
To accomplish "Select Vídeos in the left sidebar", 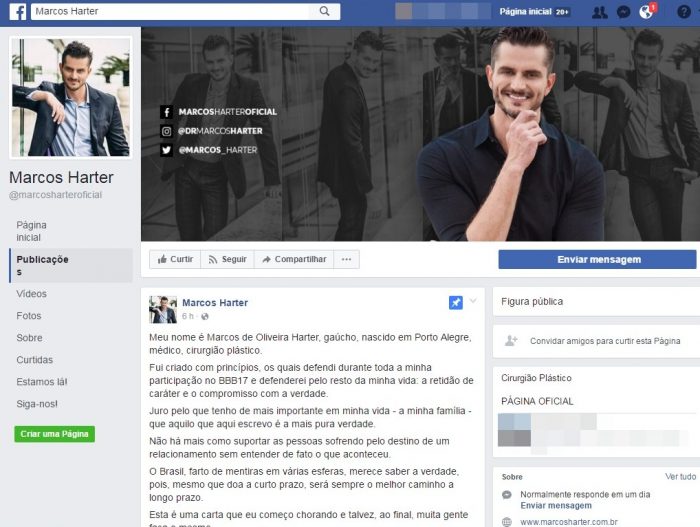I will tap(32, 294).
